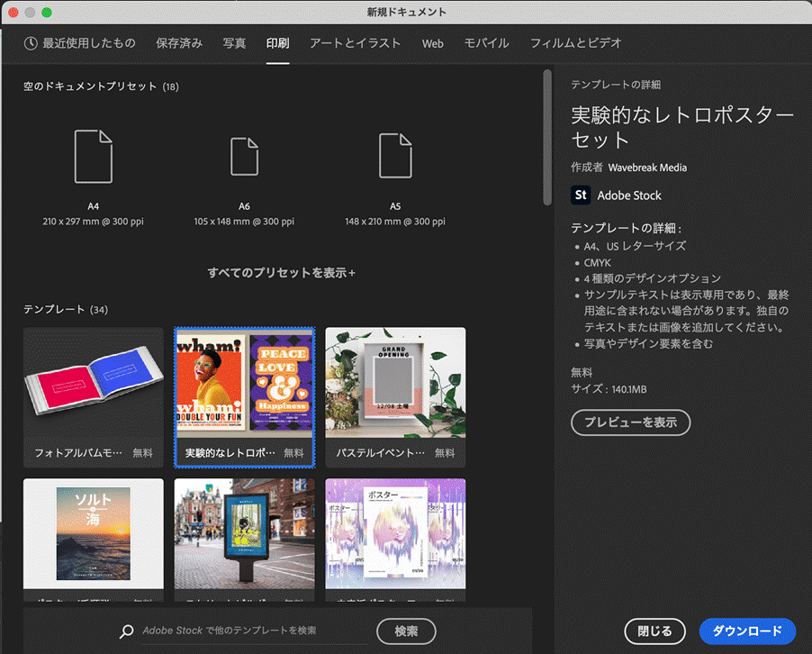Click the プレビューを表示 button

[630, 422]
